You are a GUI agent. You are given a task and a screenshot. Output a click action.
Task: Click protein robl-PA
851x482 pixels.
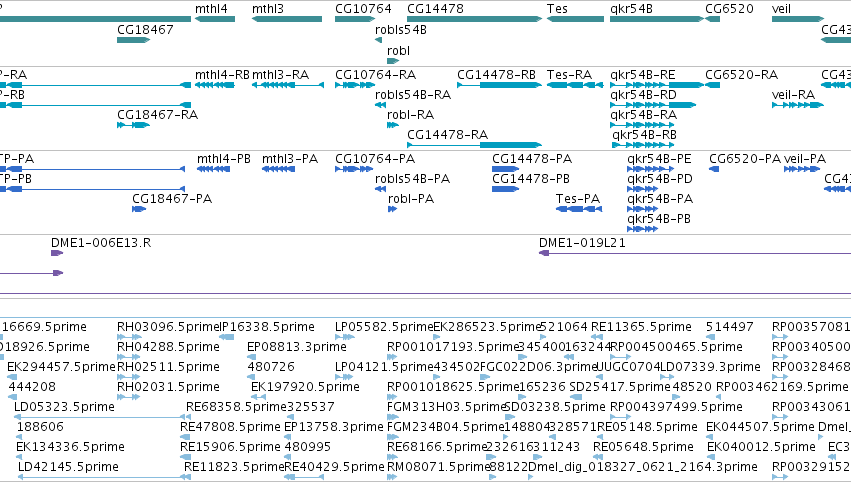pos(411,199)
